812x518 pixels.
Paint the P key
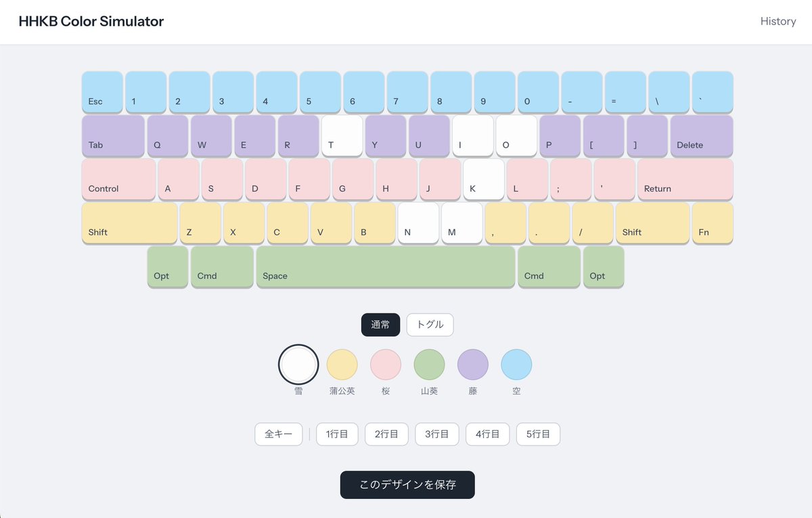[560, 135]
